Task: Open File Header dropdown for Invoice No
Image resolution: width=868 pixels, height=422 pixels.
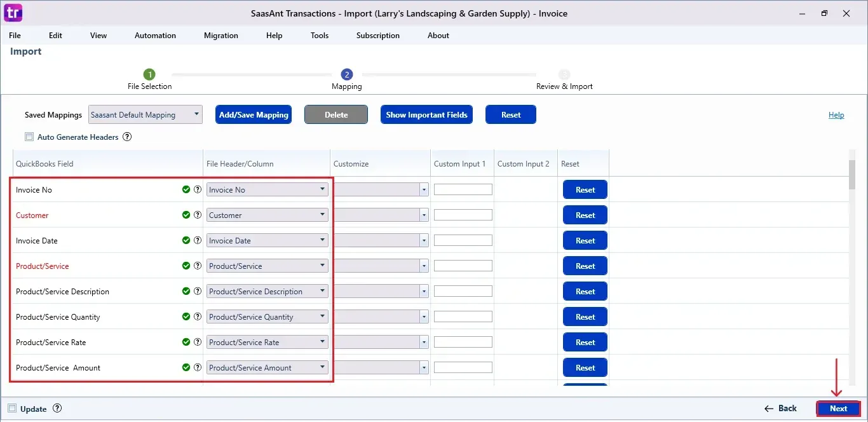Action: click(267, 189)
